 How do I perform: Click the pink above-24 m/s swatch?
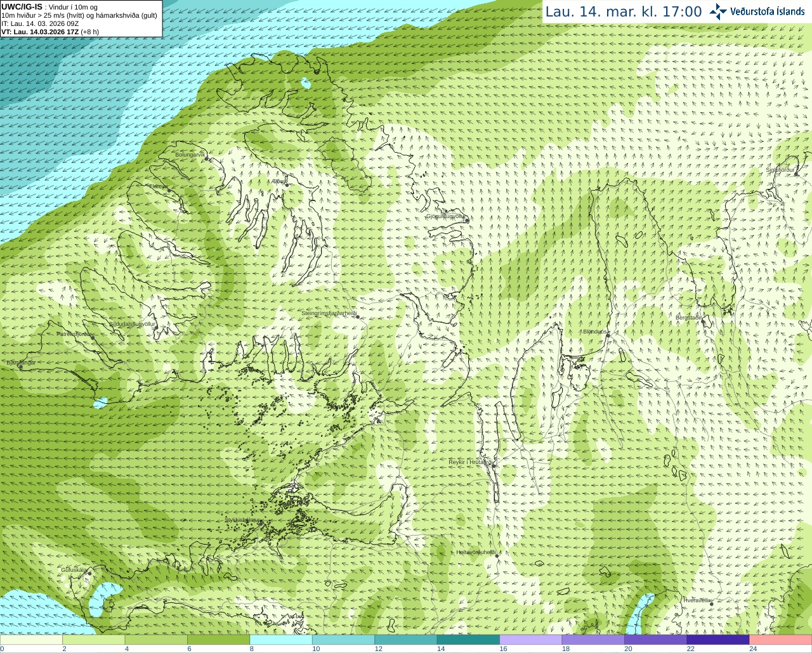tap(781, 640)
